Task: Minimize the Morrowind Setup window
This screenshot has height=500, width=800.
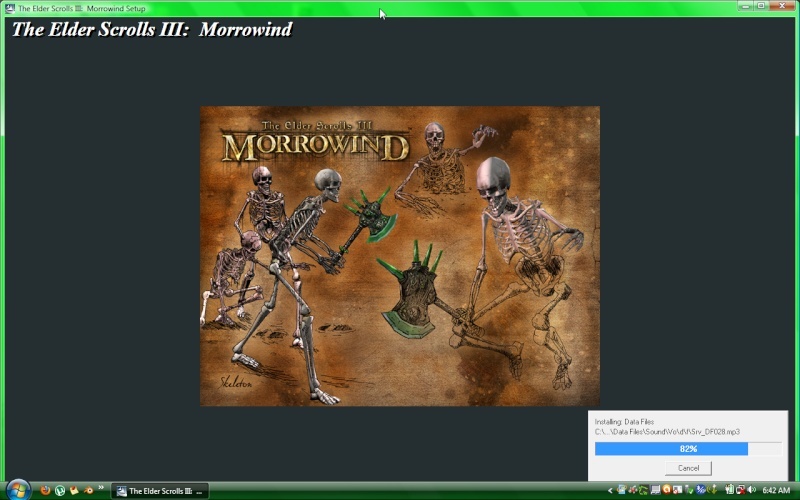Action: pyautogui.click(x=745, y=6)
